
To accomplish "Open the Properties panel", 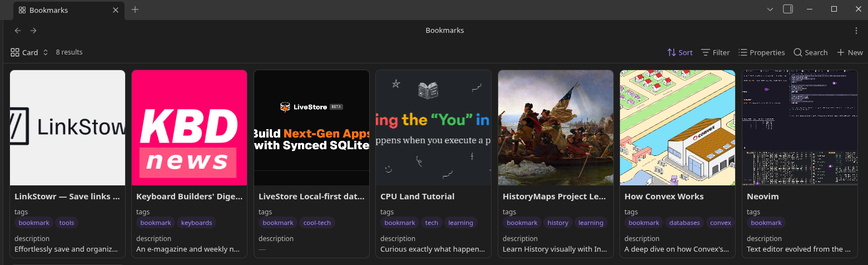I will tap(761, 52).
